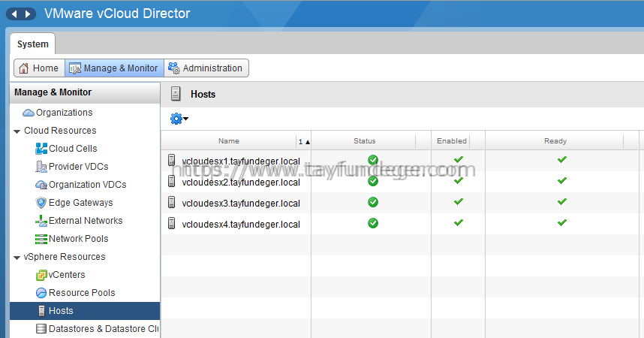
Task: Click the vCenters icon
Action: point(41,275)
